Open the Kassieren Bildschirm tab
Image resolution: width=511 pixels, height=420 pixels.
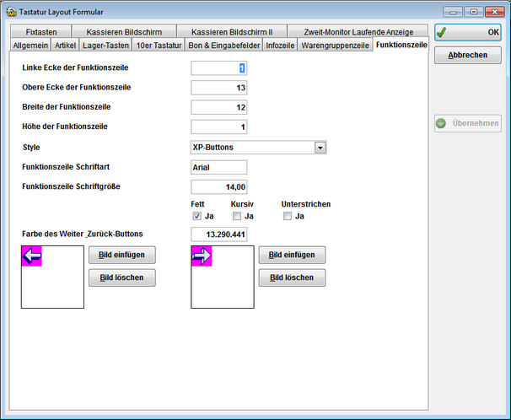(124, 32)
